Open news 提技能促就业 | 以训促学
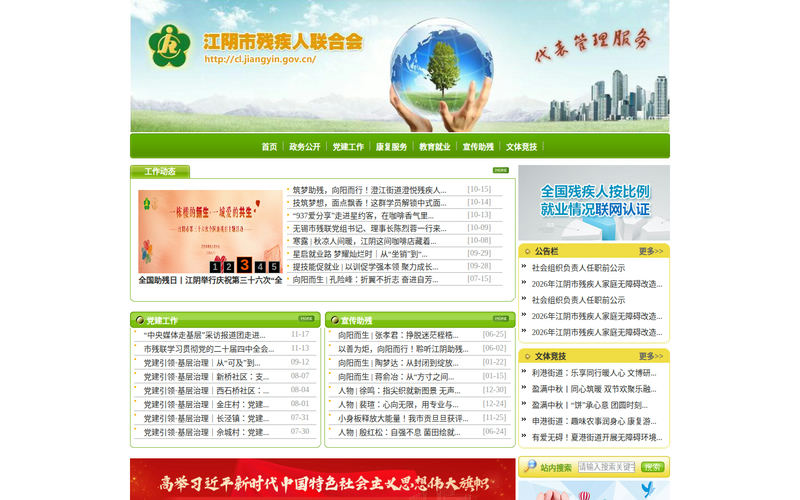The width and height of the screenshot is (800, 500). (x=365, y=267)
